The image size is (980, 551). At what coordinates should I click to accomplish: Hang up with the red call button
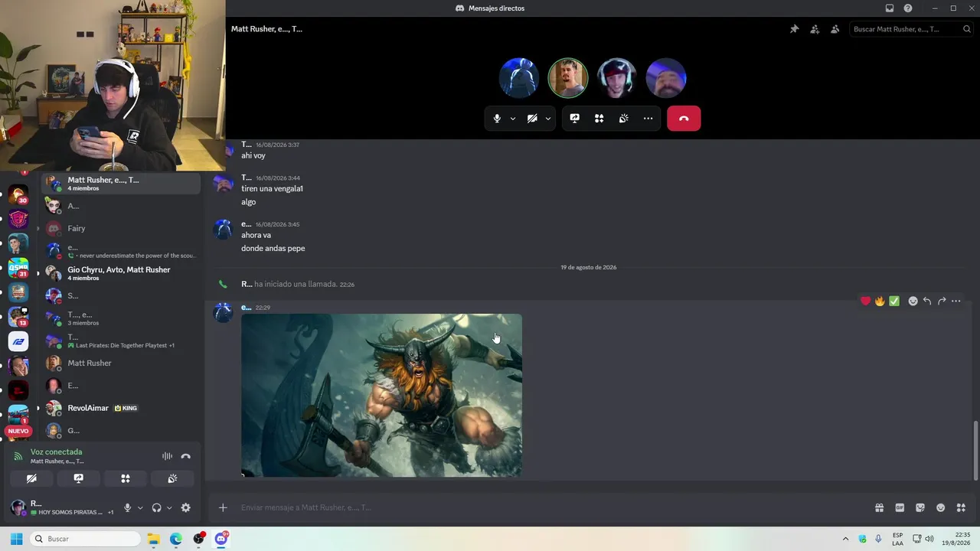point(684,119)
